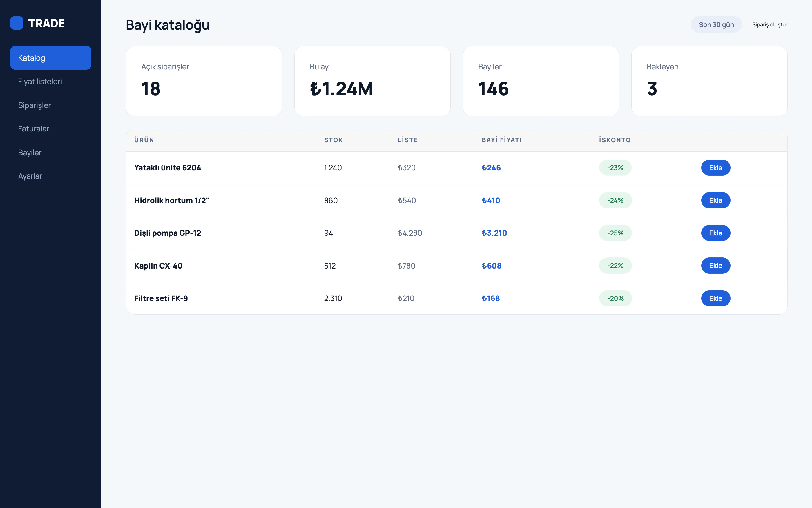Image resolution: width=812 pixels, height=508 pixels.
Task: Open the Bu ay ₺1.24M card
Action: click(372, 81)
